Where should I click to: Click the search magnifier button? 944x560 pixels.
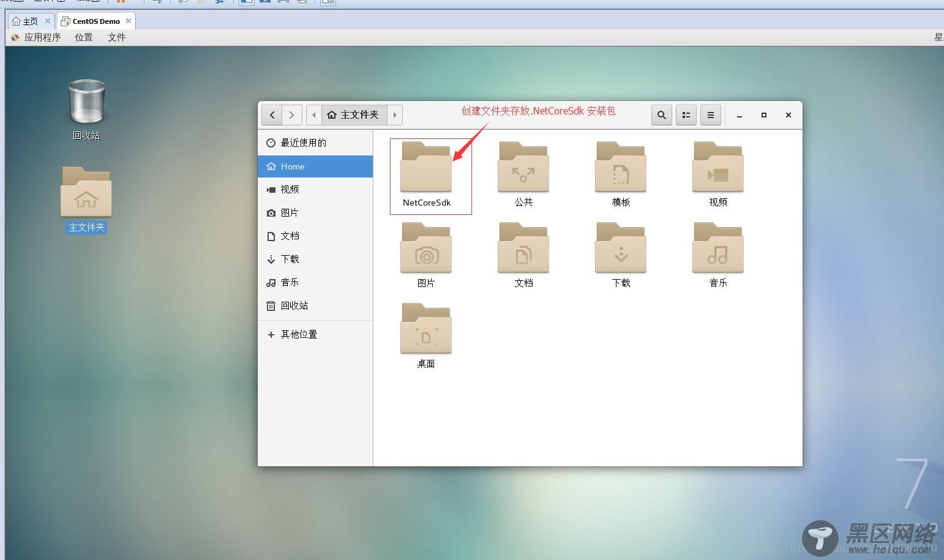tap(661, 114)
